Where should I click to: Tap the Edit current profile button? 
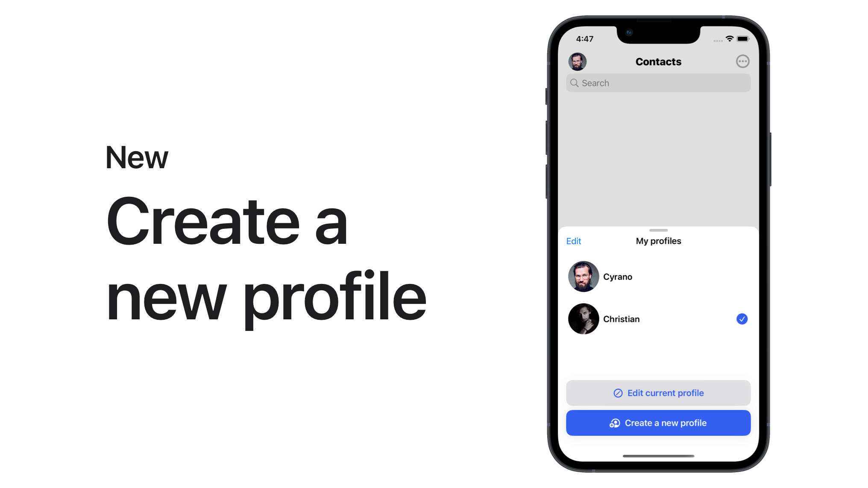[x=658, y=393]
